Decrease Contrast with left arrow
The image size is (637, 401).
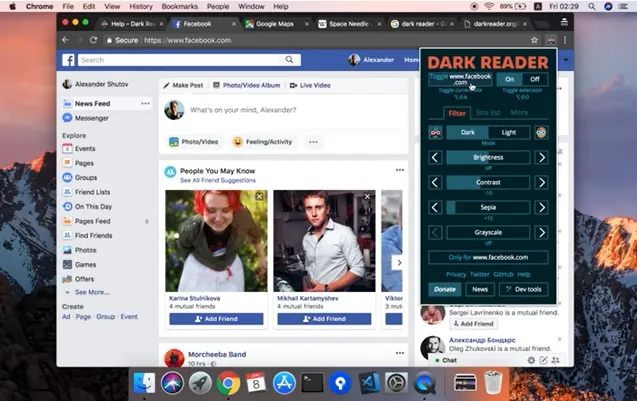pyautogui.click(x=435, y=183)
